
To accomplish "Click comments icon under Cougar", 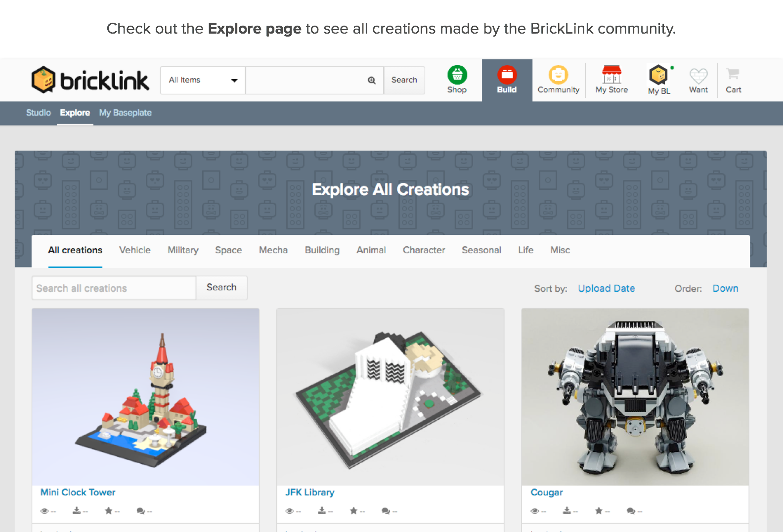I will click(x=631, y=511).
